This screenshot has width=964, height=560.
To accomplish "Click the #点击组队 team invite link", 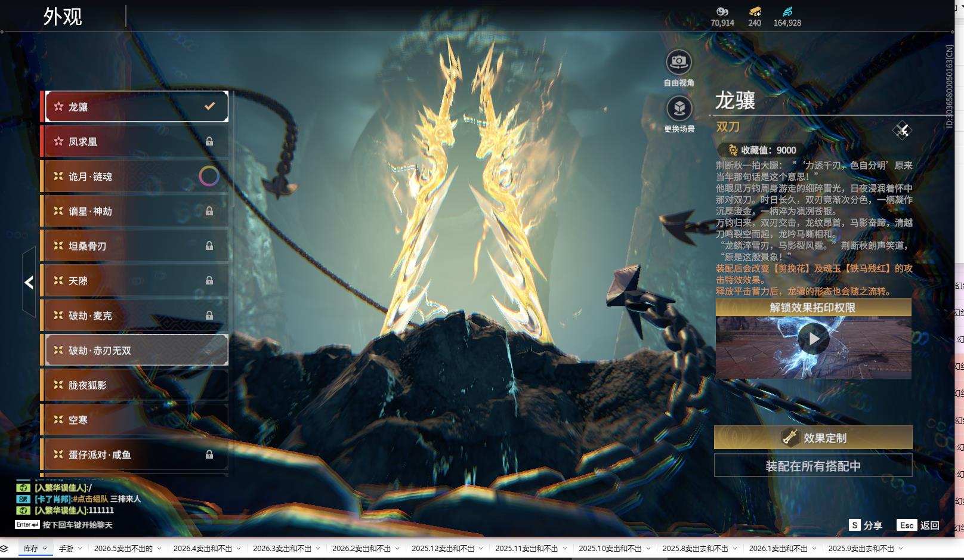I will [x=91, y=499].
